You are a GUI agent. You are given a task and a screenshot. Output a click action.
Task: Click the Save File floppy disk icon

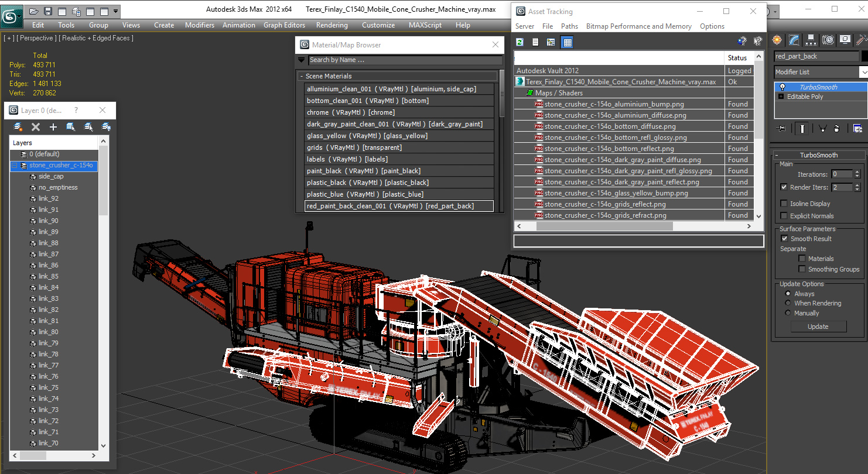48,11
